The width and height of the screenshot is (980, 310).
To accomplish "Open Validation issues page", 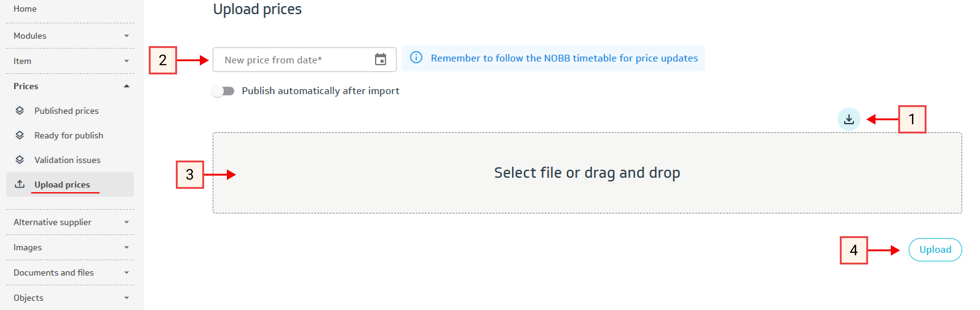I will pos(67,160).
